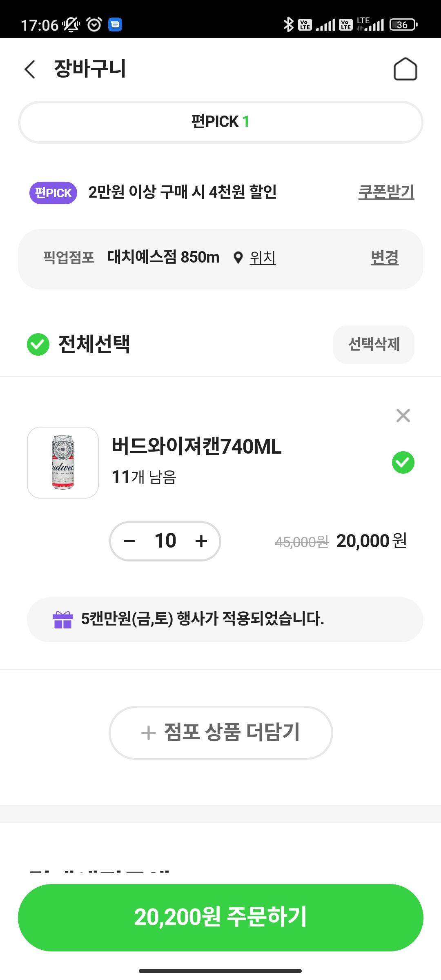Tap the battery indicator icon

pos(403,24)
